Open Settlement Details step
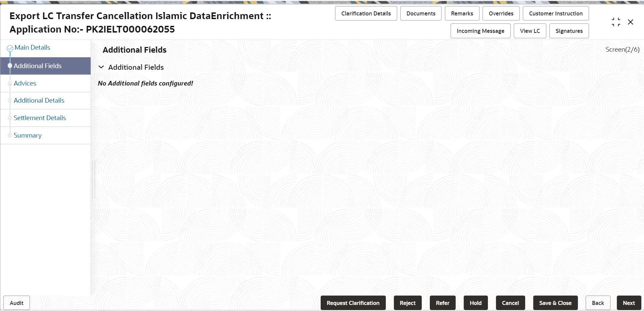The height and width of the screenshot is (311, 644). click(40, 118)
